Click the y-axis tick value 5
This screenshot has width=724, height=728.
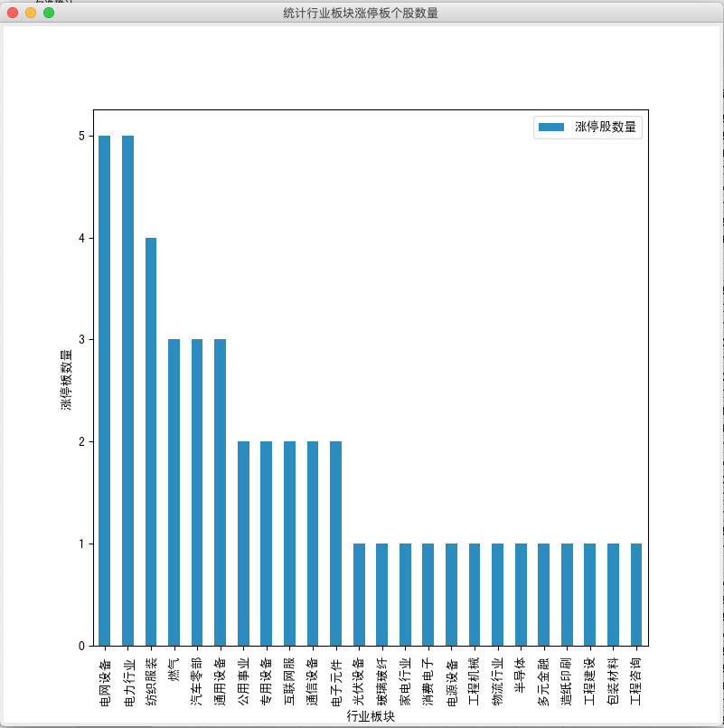tap(81, 136)
